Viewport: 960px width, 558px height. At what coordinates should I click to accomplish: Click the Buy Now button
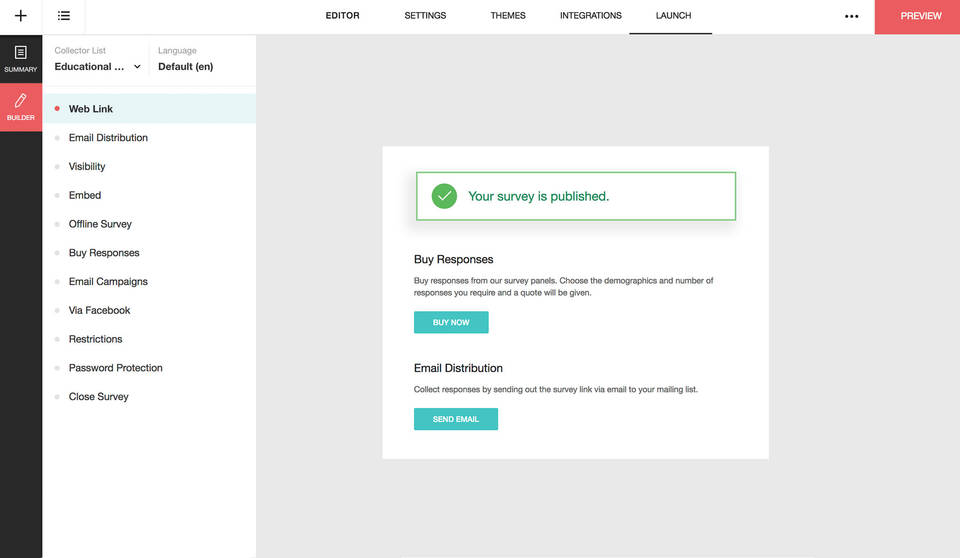tap(451, 323)
